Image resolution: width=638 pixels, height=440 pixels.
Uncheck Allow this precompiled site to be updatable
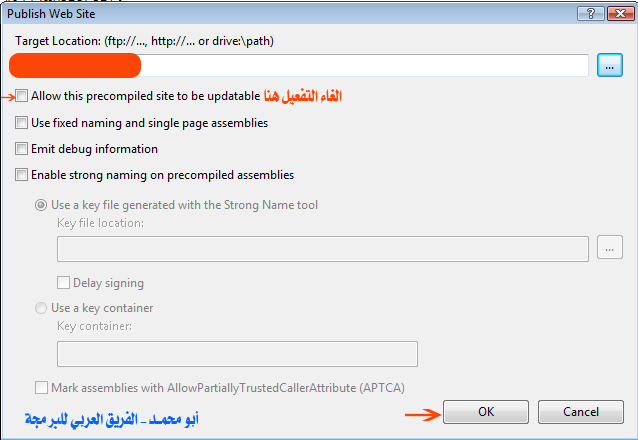coord(21,96)
